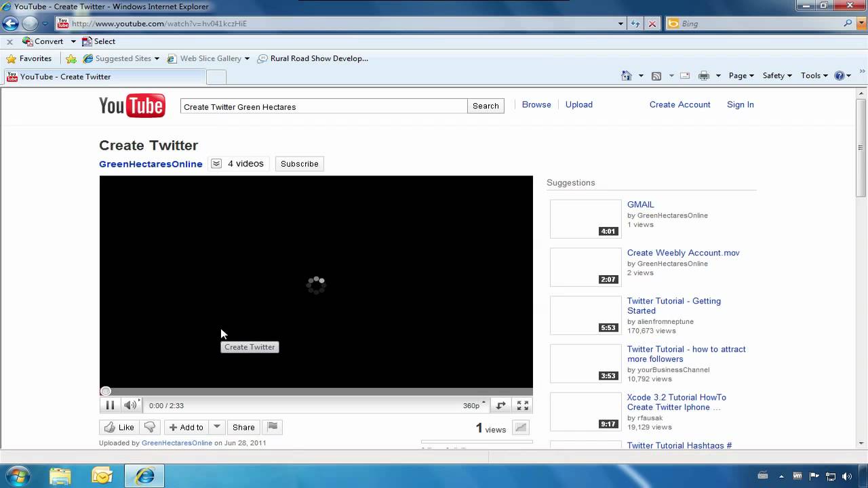Click the Share button
Viewport: 868px width, 488px height.
pos(243,427)
